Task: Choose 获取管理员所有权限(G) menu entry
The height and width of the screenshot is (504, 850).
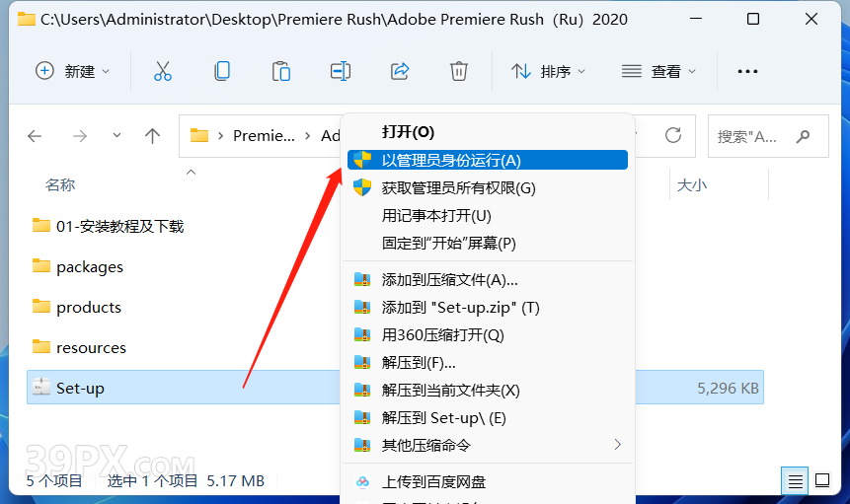Action: click(x=488, y=187)
